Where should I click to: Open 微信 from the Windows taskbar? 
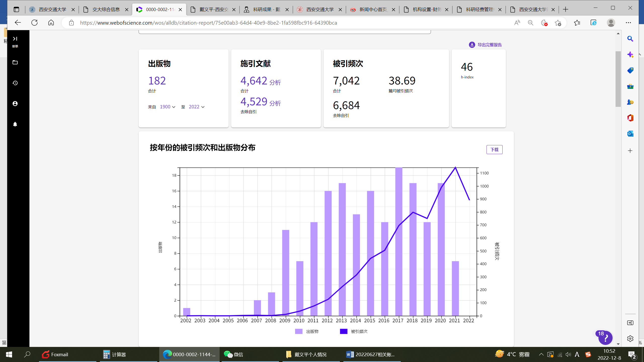click(234, 354)
